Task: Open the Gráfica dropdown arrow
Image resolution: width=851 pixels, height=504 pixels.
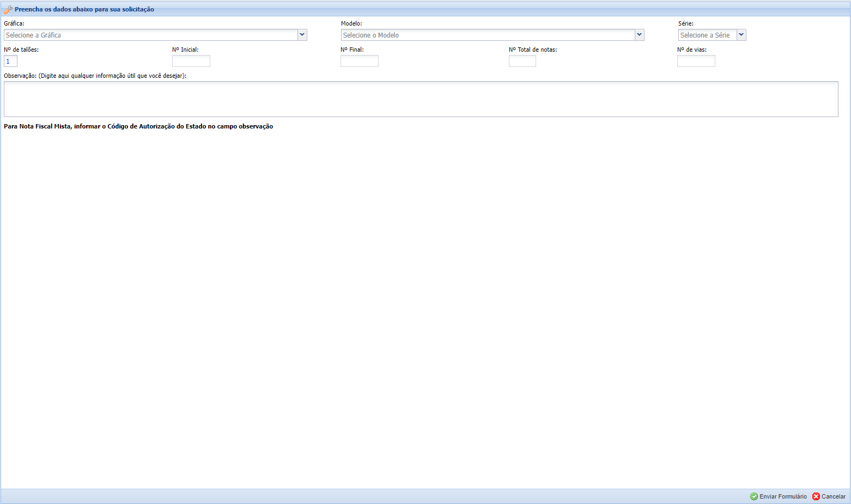Action: pyautogui.click(x=302, y=35)
